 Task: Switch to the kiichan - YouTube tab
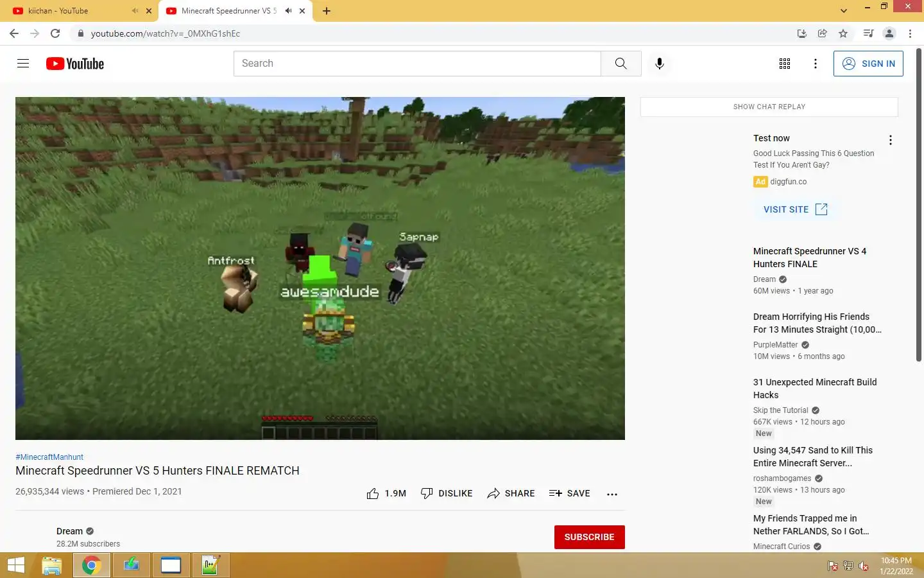pyautogui.click(x=81, y=11)
